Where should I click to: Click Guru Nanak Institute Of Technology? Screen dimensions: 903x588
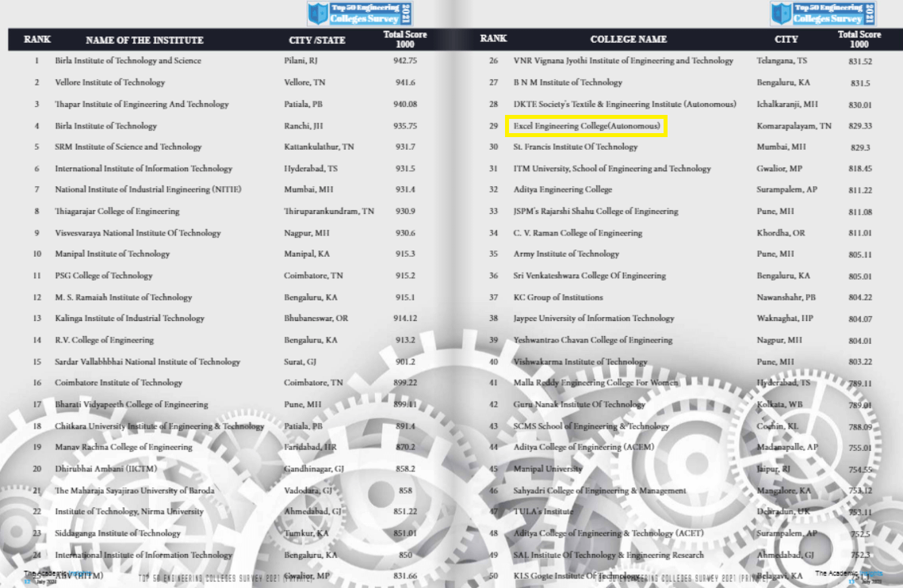[580, 405]
